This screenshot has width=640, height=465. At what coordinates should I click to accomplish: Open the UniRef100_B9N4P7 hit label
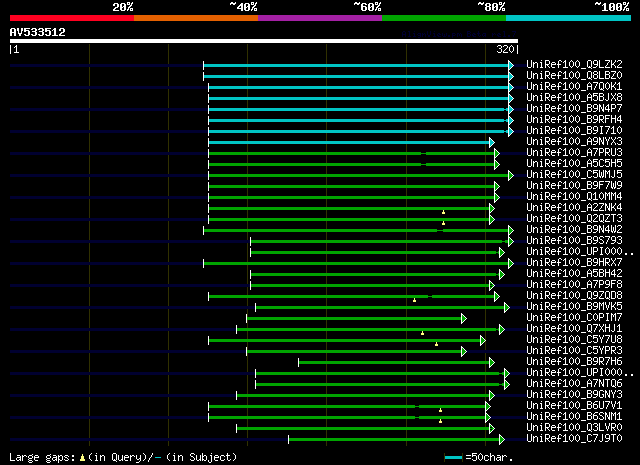click(x=574, y=108)
